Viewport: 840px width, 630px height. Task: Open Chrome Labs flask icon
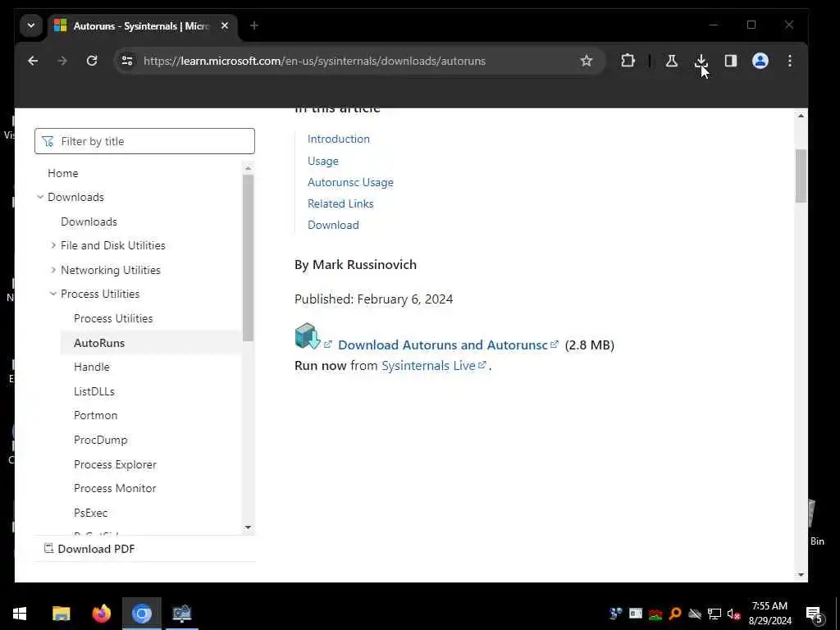point(672,61)
